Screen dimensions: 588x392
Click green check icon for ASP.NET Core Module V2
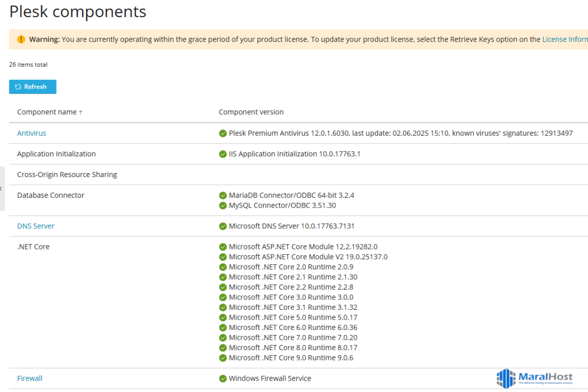[x=223, y=257]
